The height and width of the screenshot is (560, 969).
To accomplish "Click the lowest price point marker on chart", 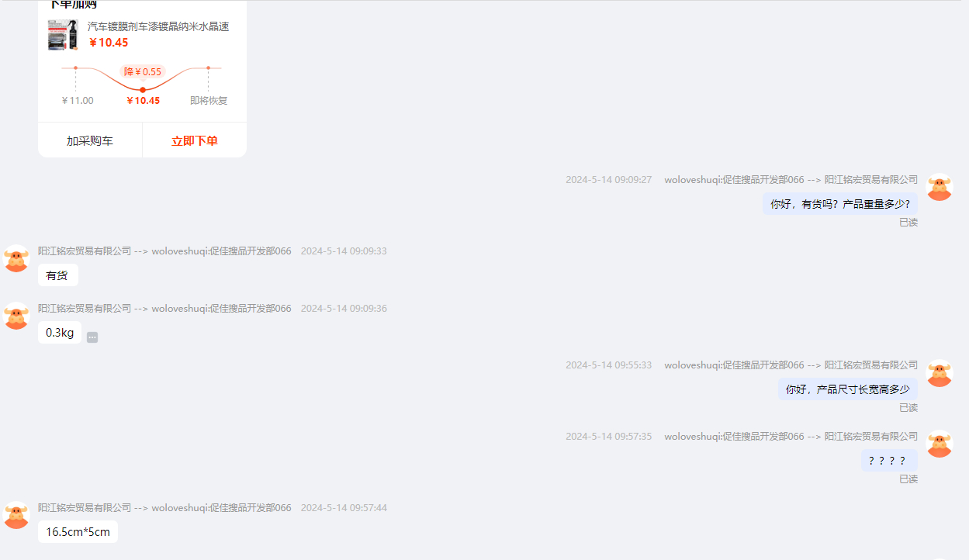I will 143,90.
